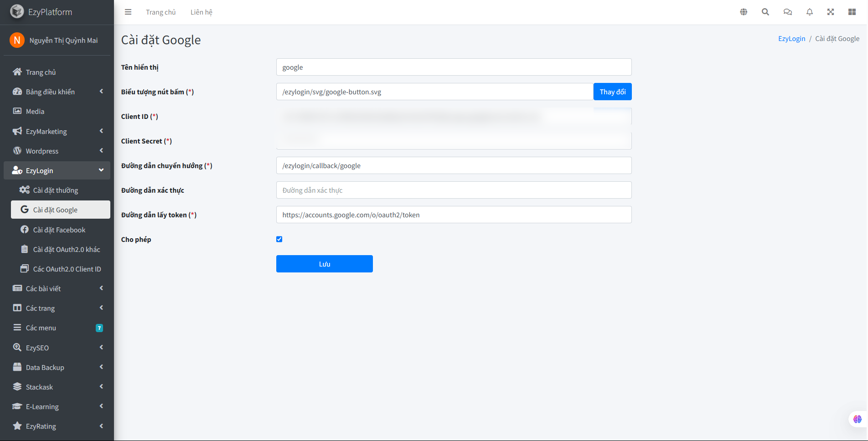Open Các menu in sidebar
Image resolution: width=868 pixels, height=441 pixels.
[57, 328]
